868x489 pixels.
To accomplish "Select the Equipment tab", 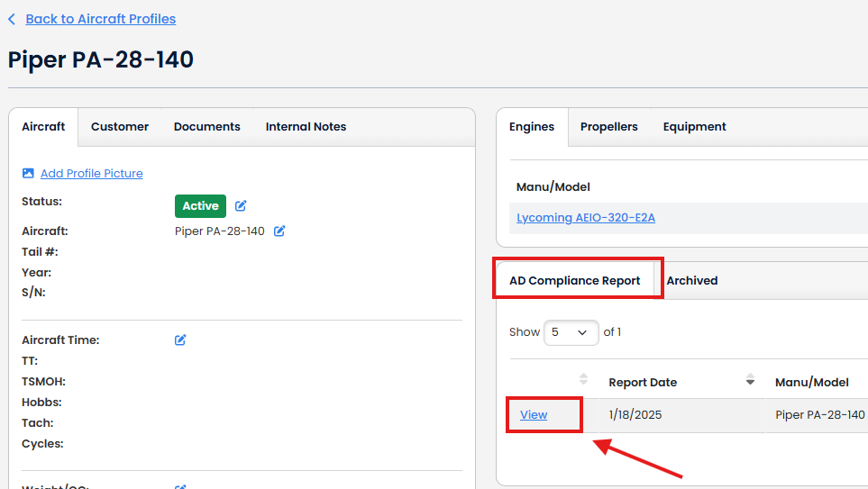I will [x=695, y=127].
